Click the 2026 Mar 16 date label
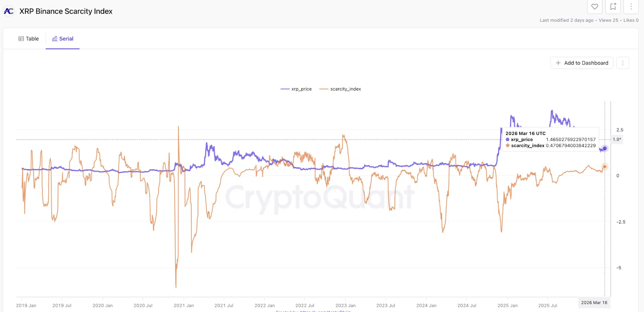 (594, 303)
